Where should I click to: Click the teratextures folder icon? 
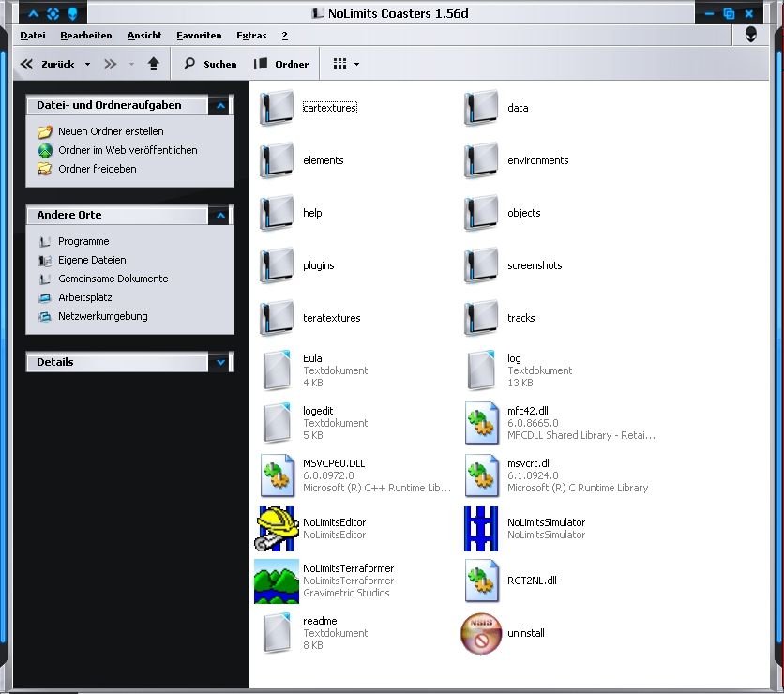(x=277, y=318)
